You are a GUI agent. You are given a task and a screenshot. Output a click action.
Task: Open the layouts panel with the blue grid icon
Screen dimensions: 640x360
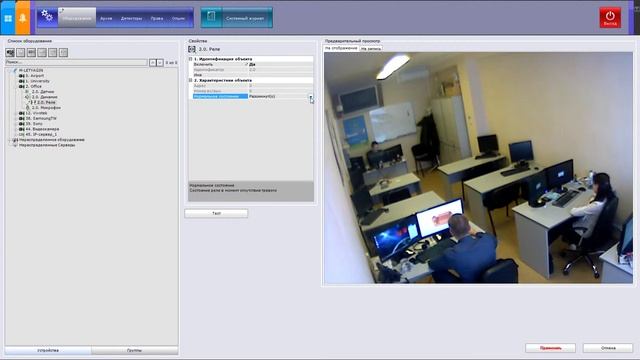click(x=8, y=18)
